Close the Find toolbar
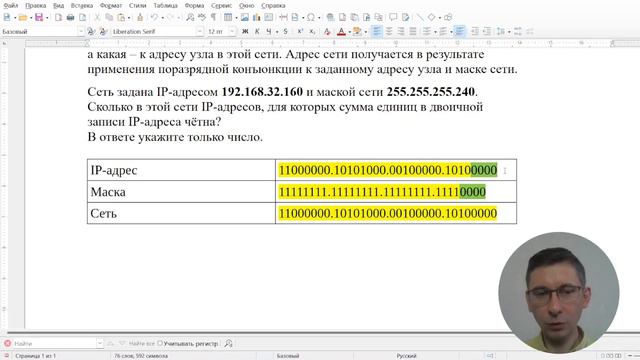 click(x=7, y=343)
